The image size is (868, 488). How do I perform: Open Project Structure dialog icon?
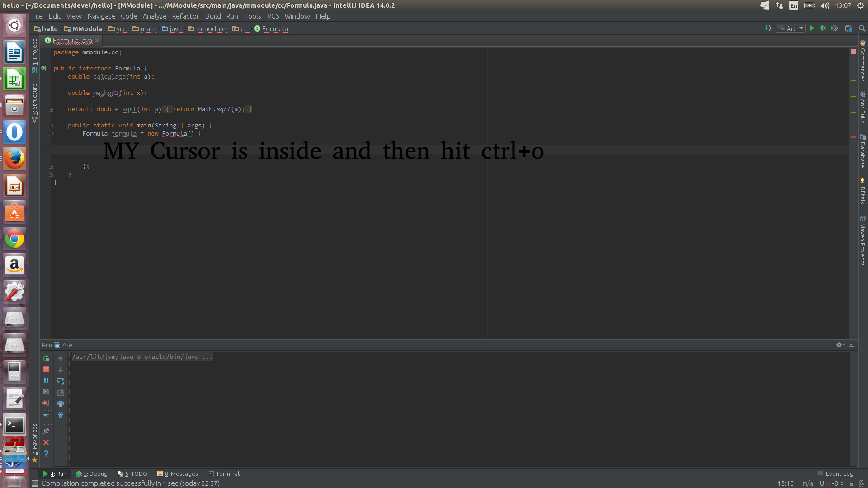[849, 28]
